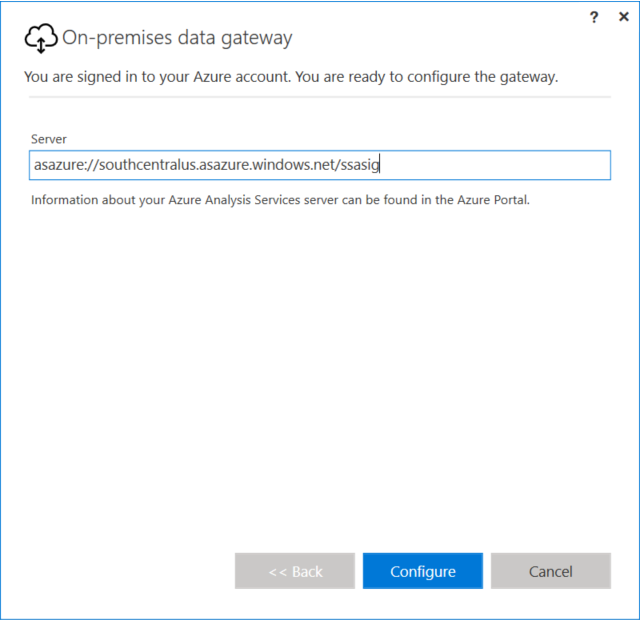Click the horizontal divider under the status message

coord(320,97)
